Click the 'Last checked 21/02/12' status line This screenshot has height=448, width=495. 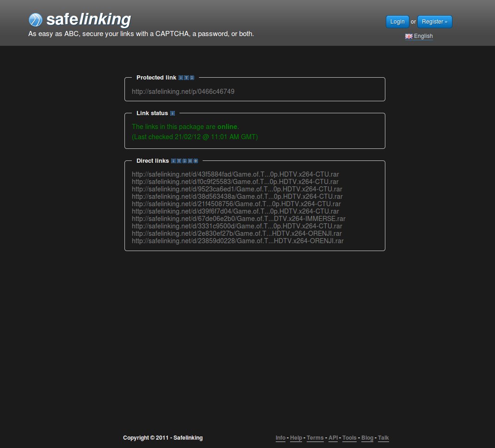coord(195,137)
